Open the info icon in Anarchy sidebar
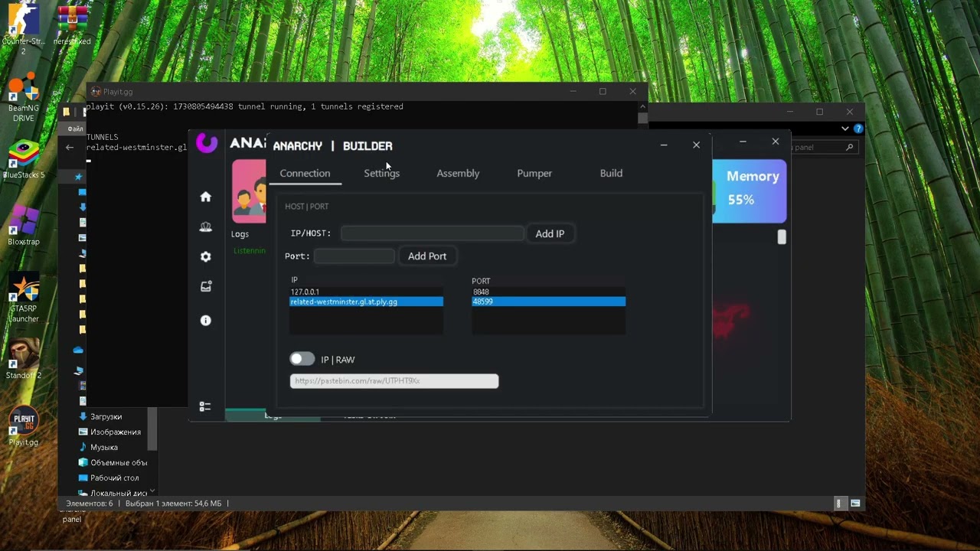 (205, 321)
